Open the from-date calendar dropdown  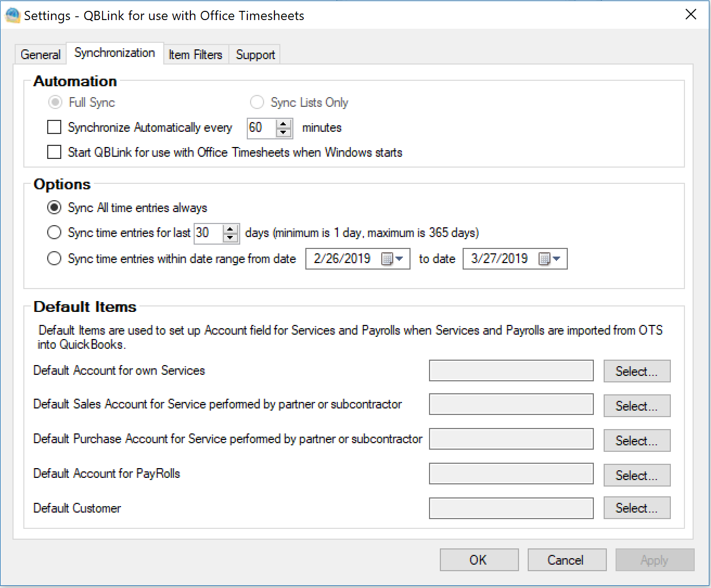[393, 259]
